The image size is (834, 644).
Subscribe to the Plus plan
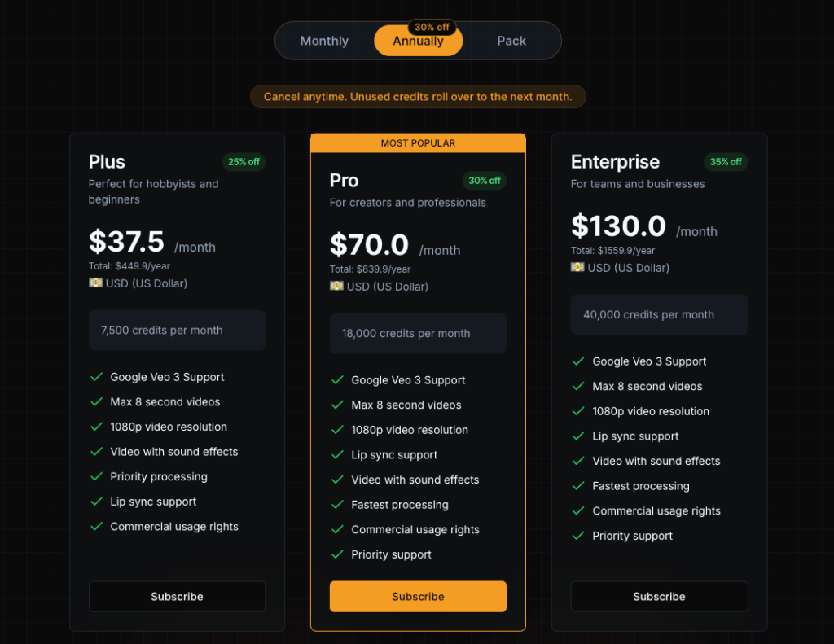(177, 596)
